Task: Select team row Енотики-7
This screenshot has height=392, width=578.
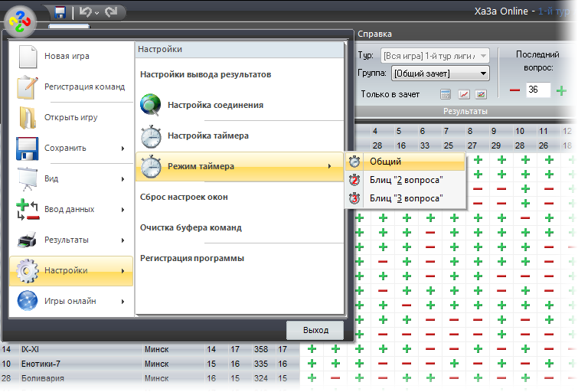Action: (x=149, y=364)
